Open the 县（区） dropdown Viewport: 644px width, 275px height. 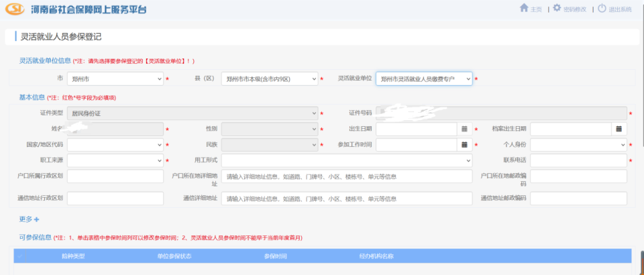[x=270, y=78]
